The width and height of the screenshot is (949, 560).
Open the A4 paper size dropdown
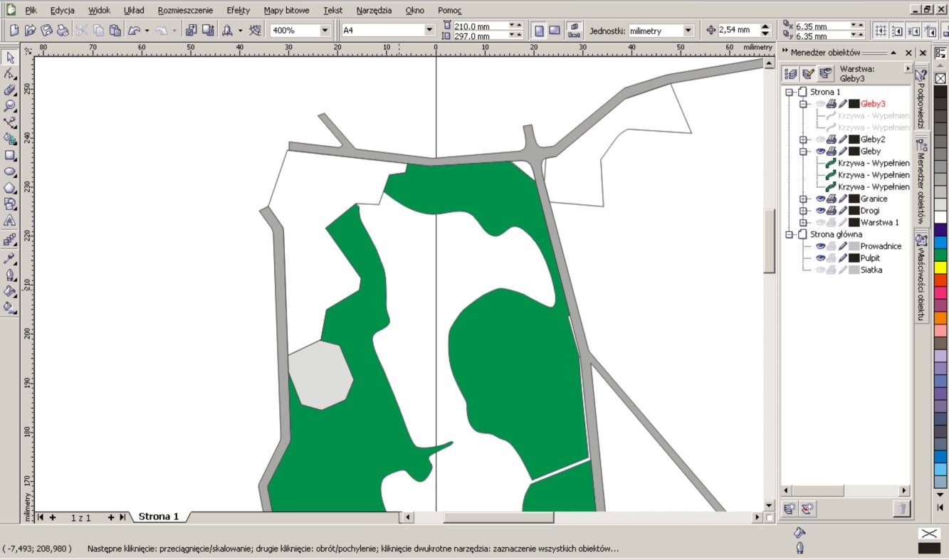[429, 31]
